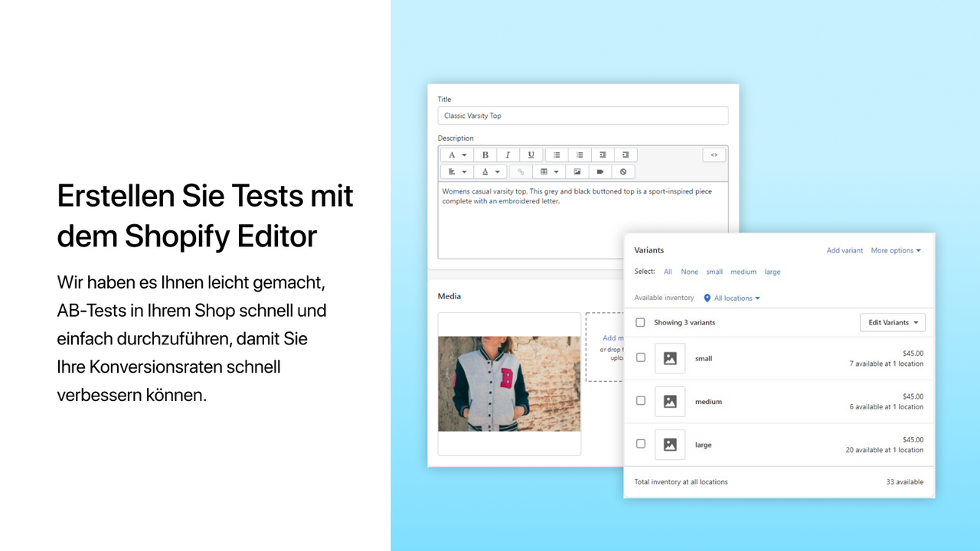Open the text formatting 'A' dropdown

pyautogui.click(x=458, y=155)
